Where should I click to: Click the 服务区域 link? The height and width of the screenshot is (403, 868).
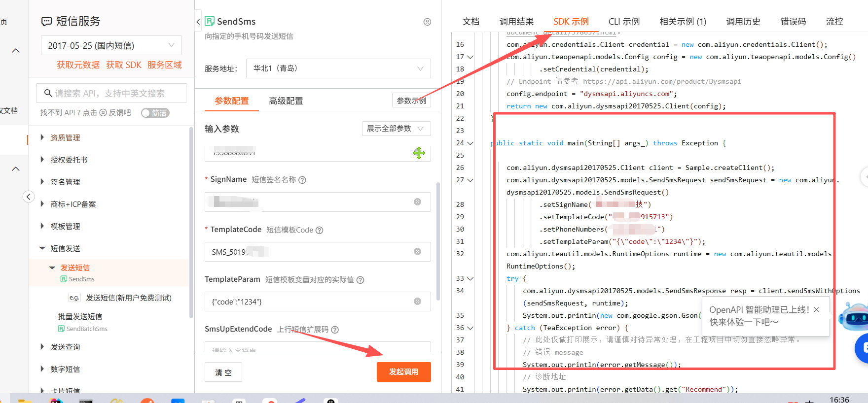pyautogui.click(x=165, y=65)
